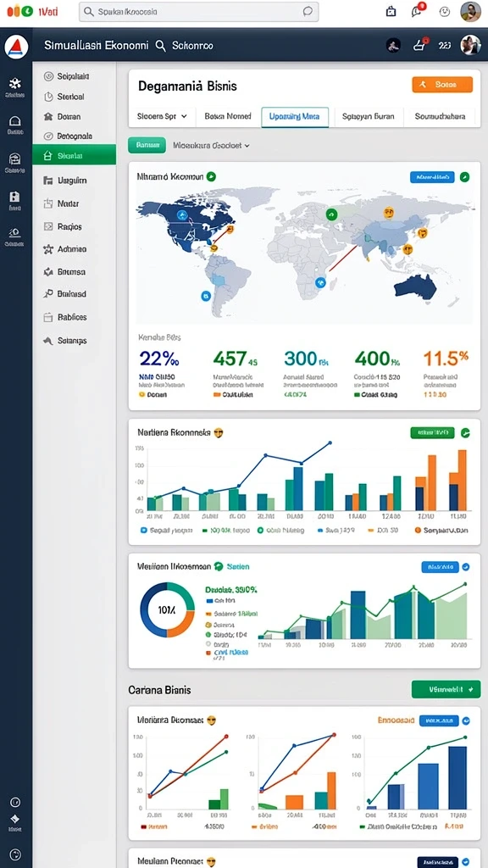Click the orange Solae button
The image size is (488, 868).
point(442,84)
